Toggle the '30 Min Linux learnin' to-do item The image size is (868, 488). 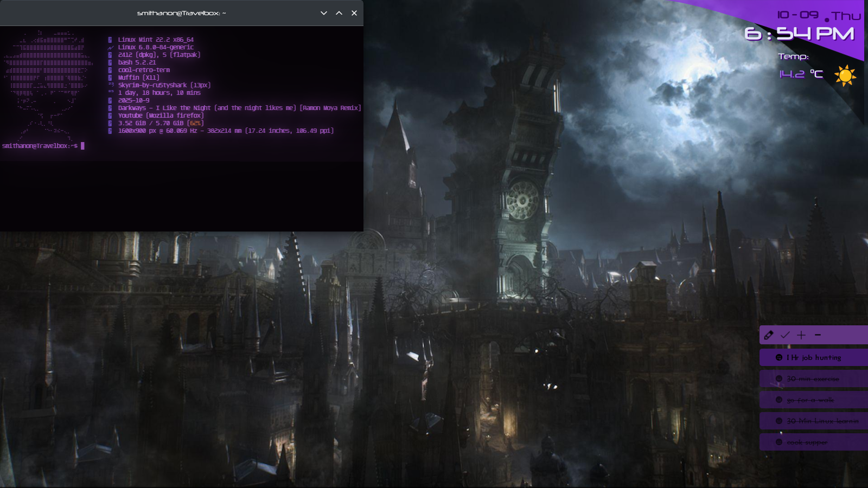[x=822, y=421]
